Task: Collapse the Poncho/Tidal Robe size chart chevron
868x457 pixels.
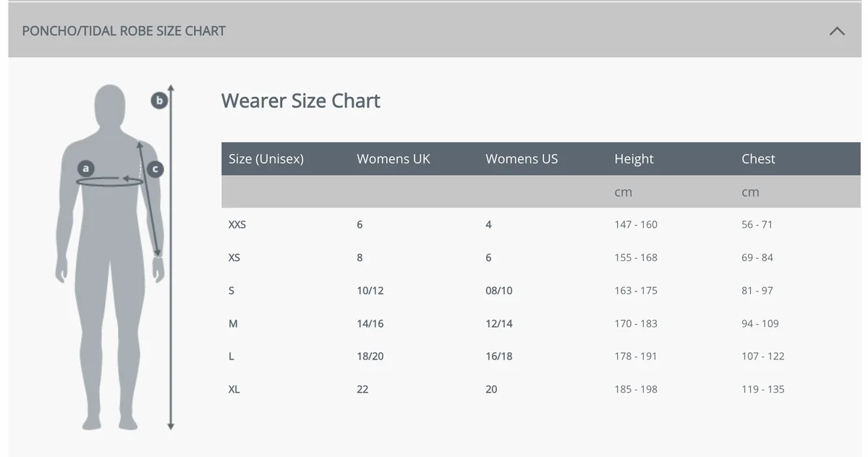Action: tap(837, 31)
